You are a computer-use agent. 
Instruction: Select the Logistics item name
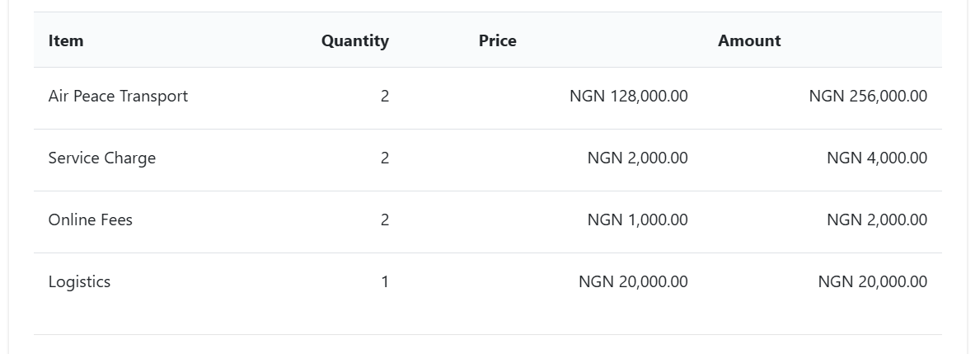point(79,282)
